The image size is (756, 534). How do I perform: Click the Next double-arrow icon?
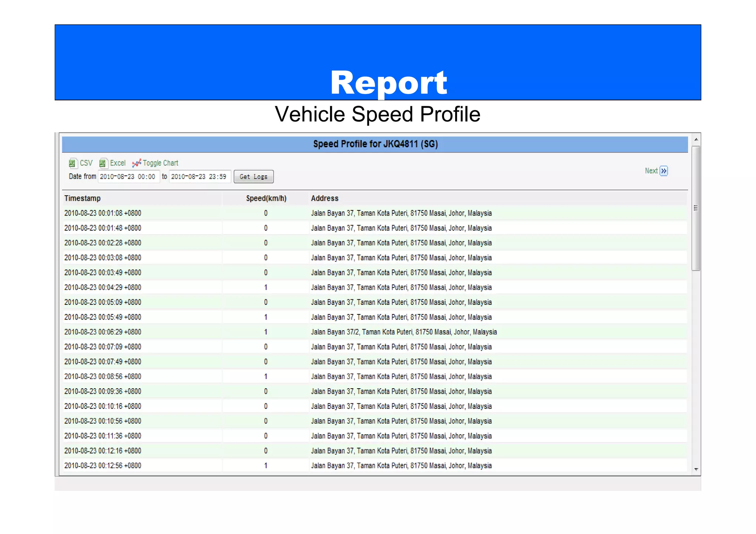point(664,171)
